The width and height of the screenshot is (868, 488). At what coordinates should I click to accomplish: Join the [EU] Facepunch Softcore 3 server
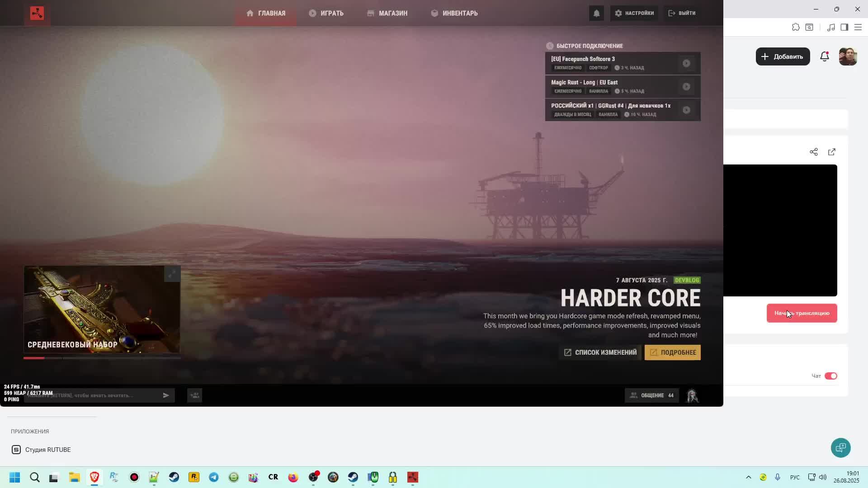point(686,63)
